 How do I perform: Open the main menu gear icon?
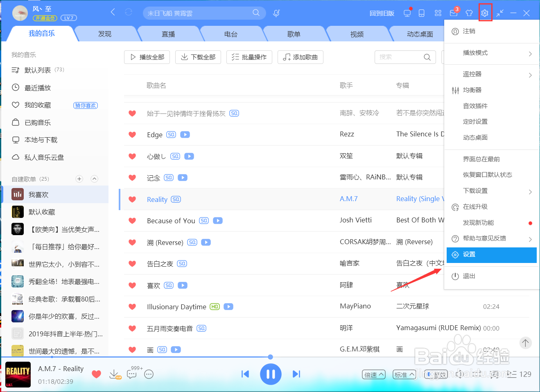tap(485, 13)
